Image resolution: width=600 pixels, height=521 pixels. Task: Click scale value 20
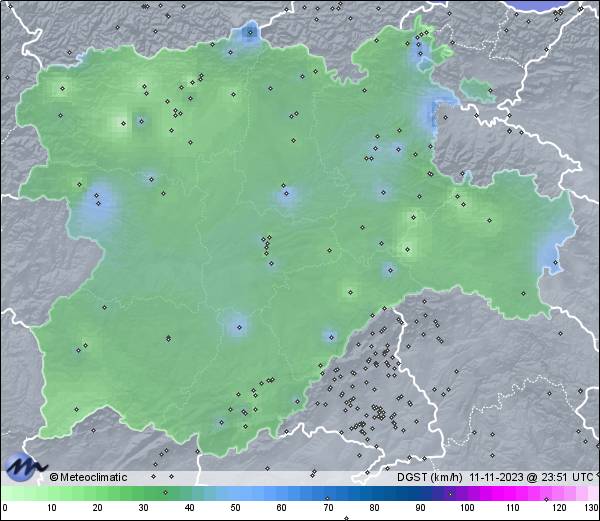pyautogui.click(x=98, y=508)
